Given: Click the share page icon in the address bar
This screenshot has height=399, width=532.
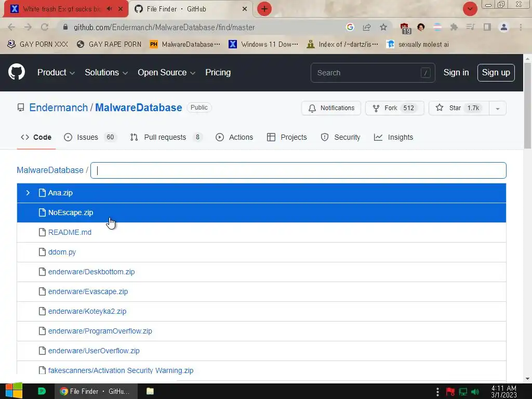Looking at the screenshot, I should (366, 27).
